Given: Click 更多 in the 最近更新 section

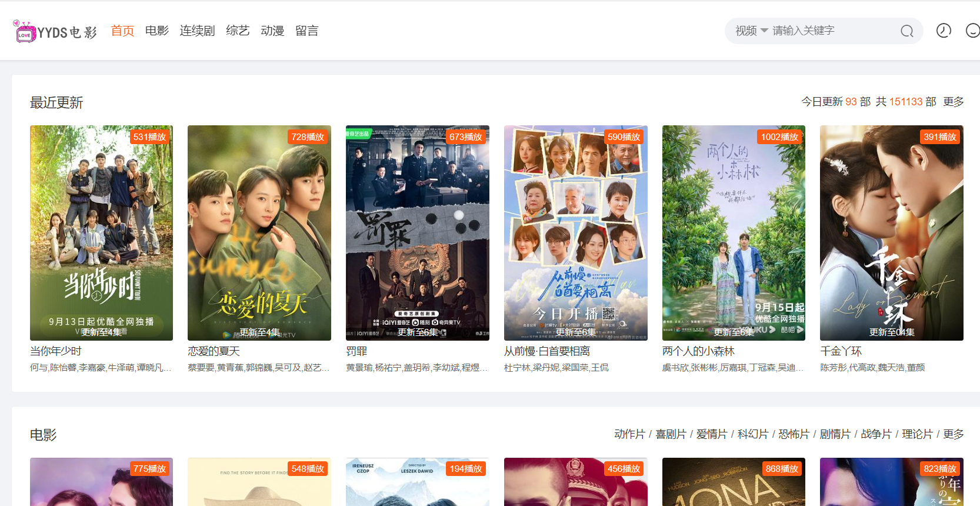Looking at the screenshot, I should coord(954,102).
